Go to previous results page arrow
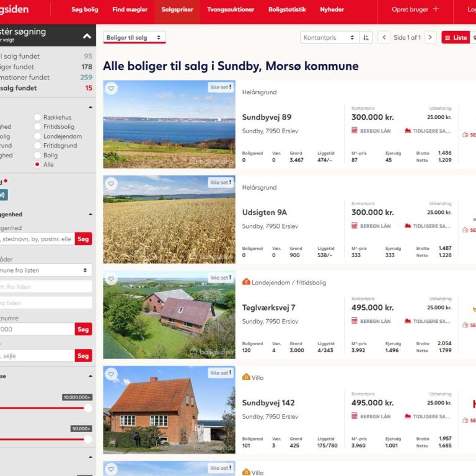Viewport: 476px width, 476px height. point(384,38)
